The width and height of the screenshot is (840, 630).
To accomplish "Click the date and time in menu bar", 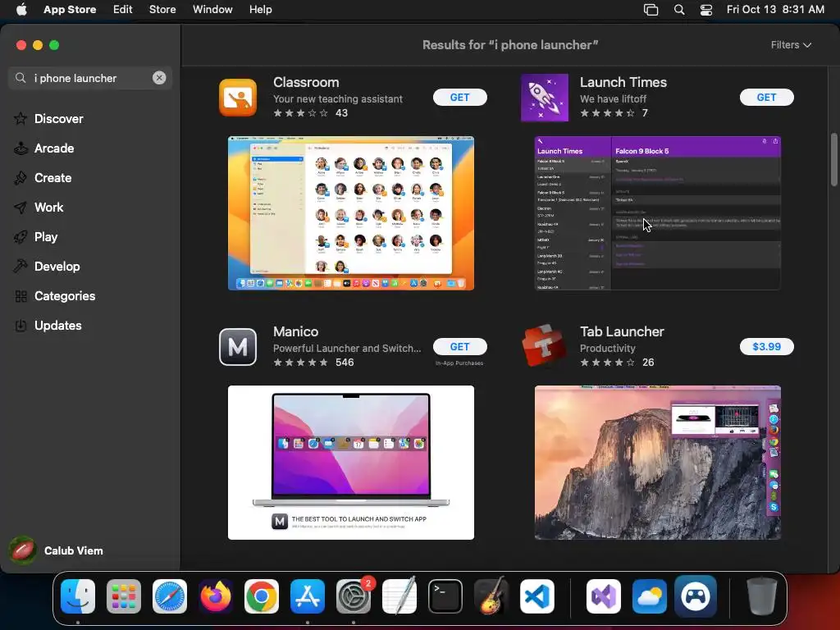I will [775, 10].
